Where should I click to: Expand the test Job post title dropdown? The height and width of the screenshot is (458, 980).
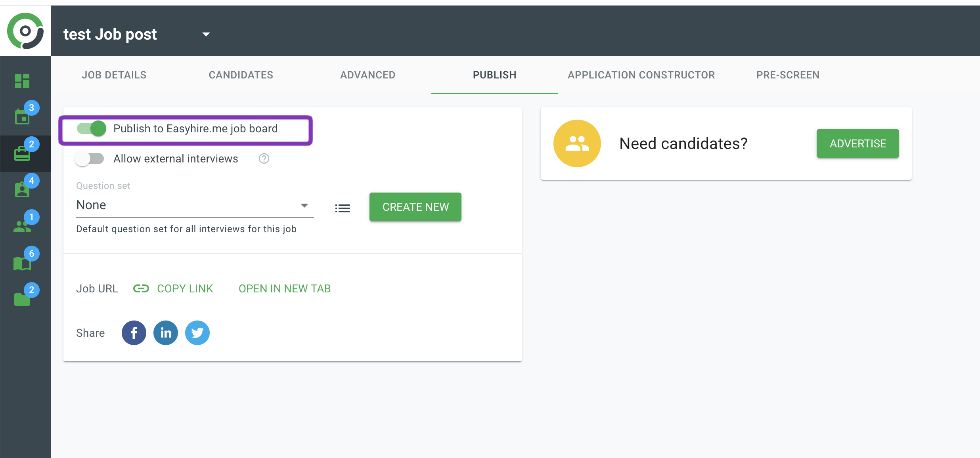(206, 34)
